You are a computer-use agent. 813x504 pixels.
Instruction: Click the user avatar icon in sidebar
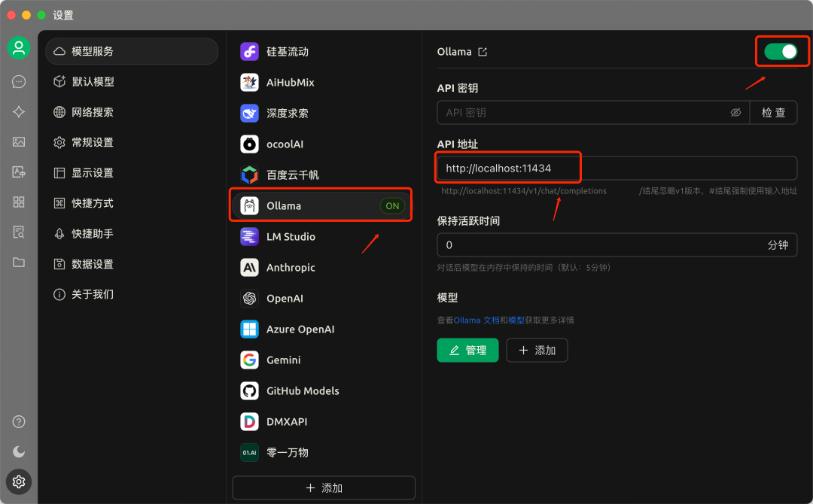(x=19, y=48)
